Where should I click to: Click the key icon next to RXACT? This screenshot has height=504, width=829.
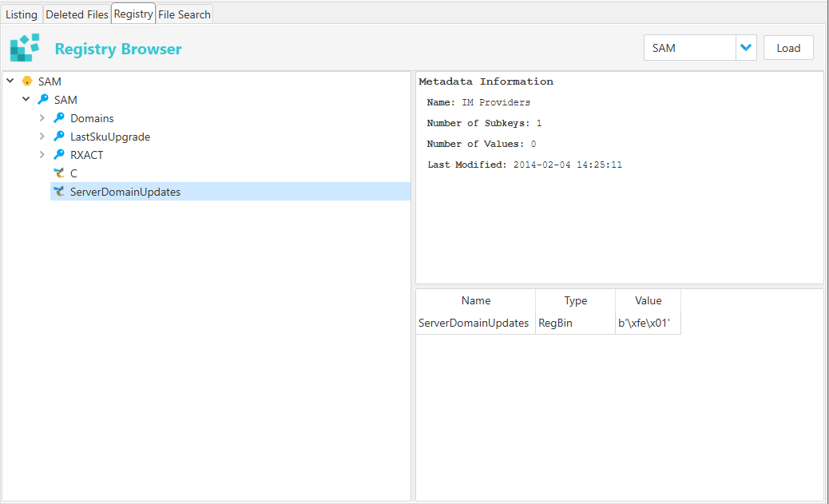coord(58,154)
